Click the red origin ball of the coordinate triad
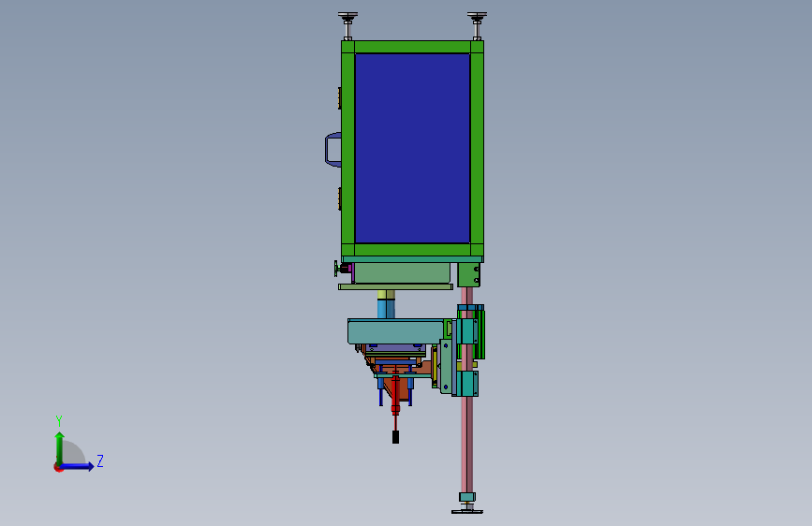Screen dimensions: 812x526 tap(58, 467)
